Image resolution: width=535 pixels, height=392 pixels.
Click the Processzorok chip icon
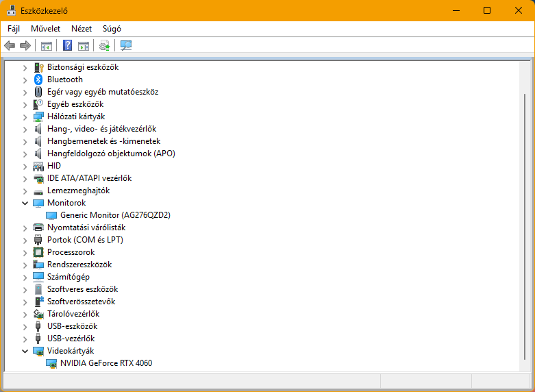(x=38, y=252)
